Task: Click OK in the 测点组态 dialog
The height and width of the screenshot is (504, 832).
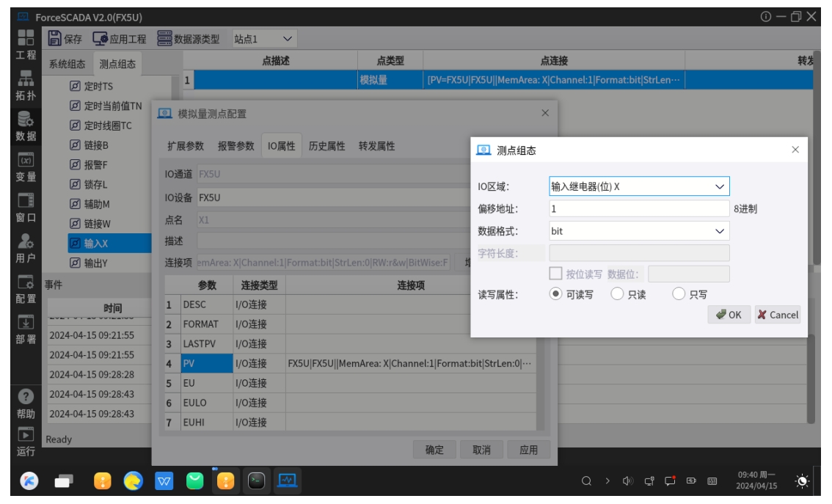Action: coord(729,315)
